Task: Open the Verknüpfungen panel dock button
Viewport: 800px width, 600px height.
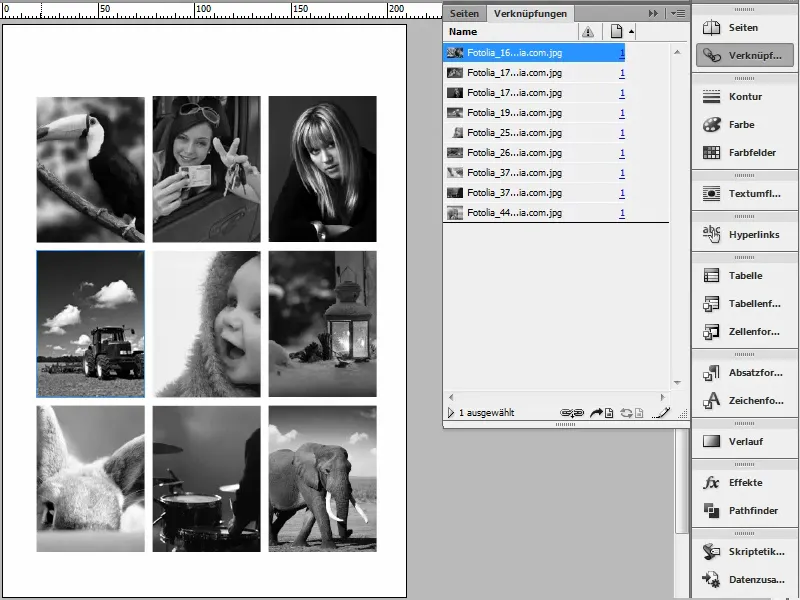Action: pos(744,55)
